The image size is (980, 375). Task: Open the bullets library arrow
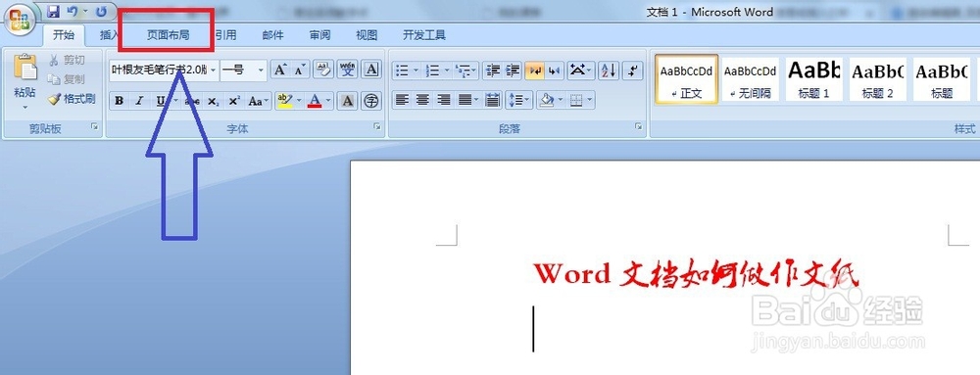416,70
